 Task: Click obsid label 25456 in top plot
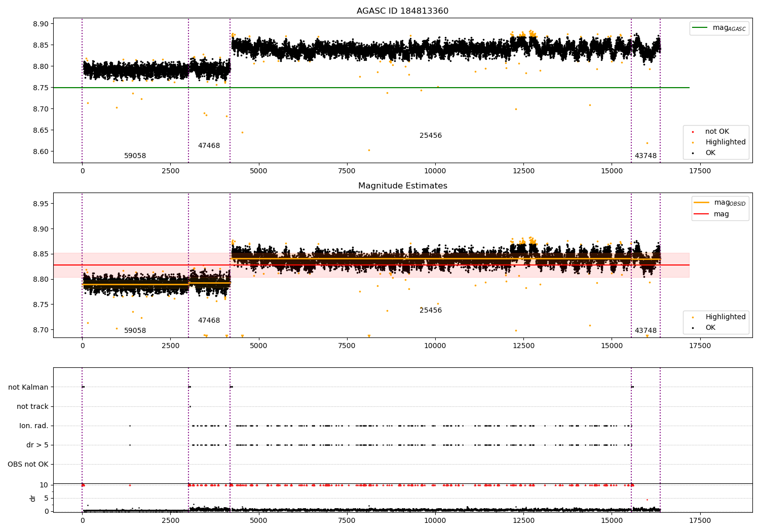coord(431,136)
